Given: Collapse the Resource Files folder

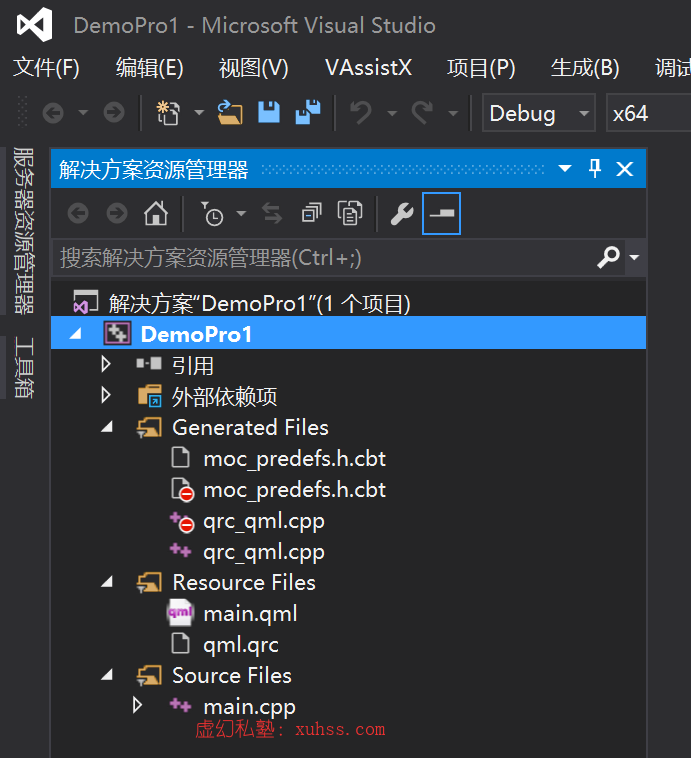Looking at the screenshot, I should click(107, 582).
